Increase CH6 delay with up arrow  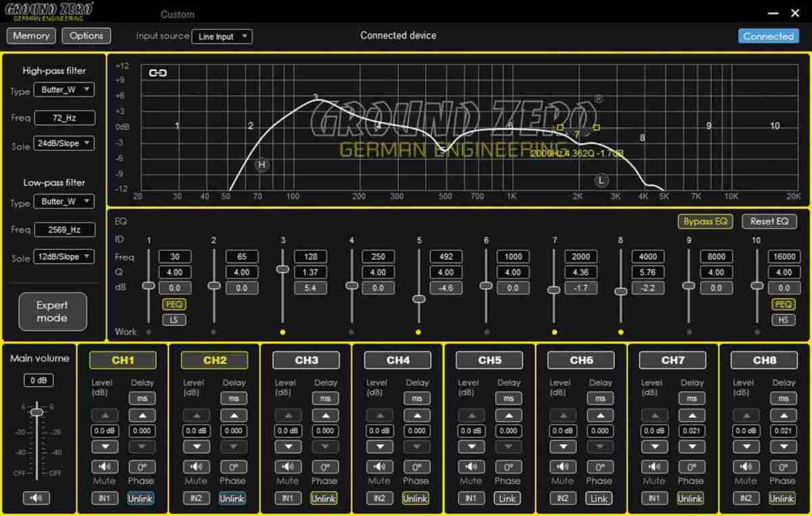pos(600,415)
